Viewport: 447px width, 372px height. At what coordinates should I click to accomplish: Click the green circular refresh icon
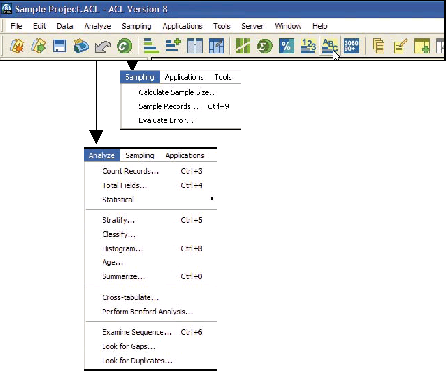(124, 46)
